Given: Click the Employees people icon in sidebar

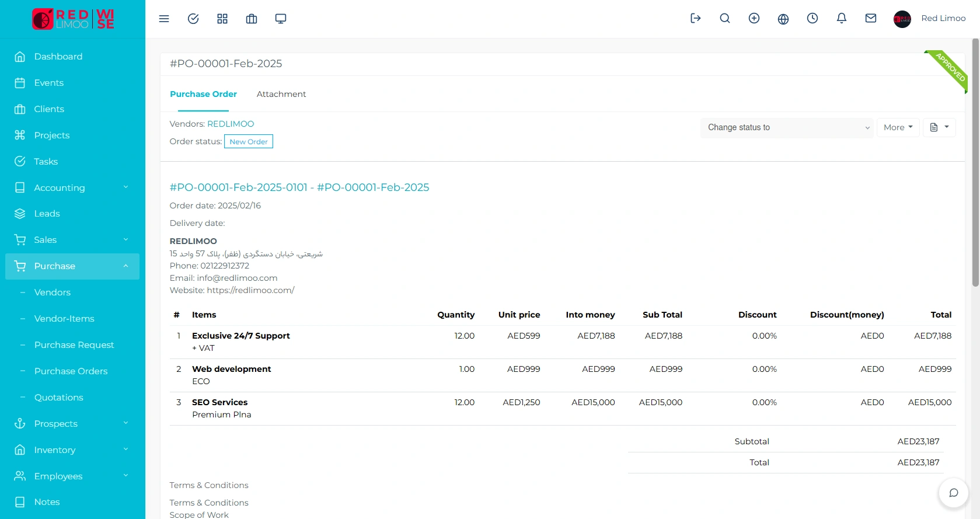Looking at the screenshot, I should pyautogui.click(x=20, y=476).
